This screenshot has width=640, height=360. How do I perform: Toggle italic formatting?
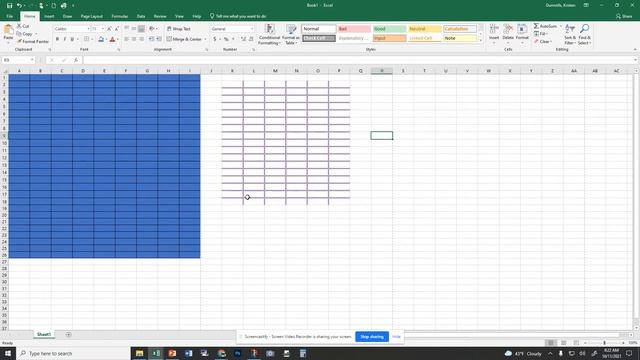(x=64, y=39)
